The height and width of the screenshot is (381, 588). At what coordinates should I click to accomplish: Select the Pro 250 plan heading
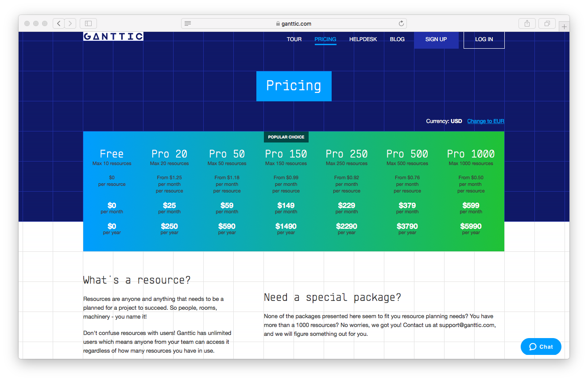[x=347, y=154]
